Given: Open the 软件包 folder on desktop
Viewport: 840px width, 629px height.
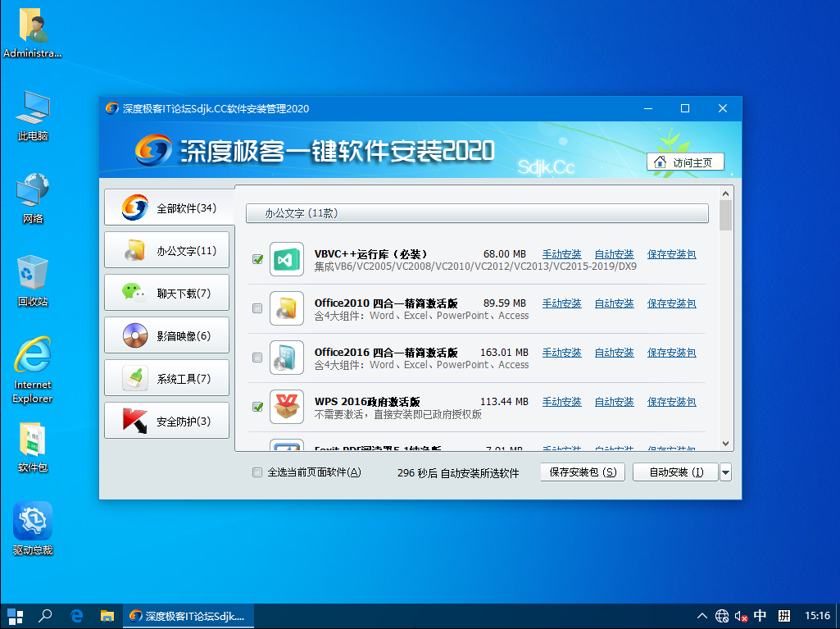Looking at the screenshot, I should click(x=33, y=447).
